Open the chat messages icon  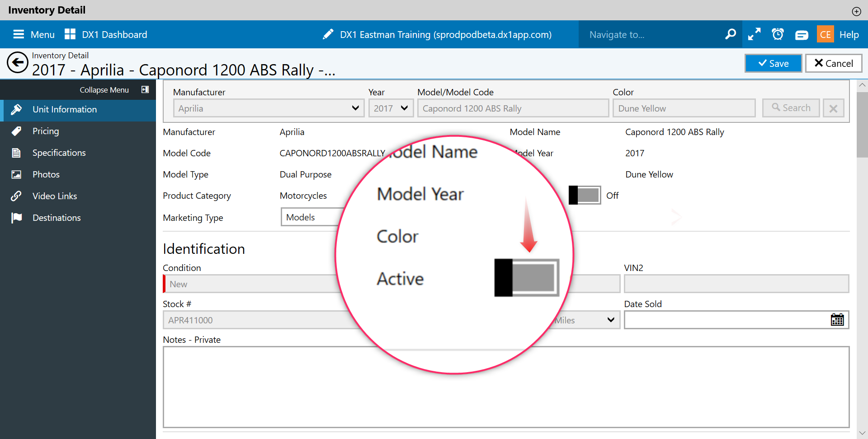pos(802,35)
